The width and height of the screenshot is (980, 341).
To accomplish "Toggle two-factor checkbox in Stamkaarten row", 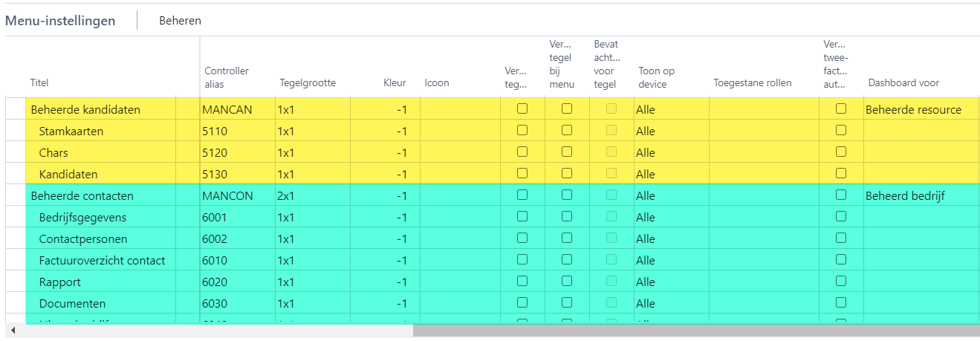I will click(841, 130).
